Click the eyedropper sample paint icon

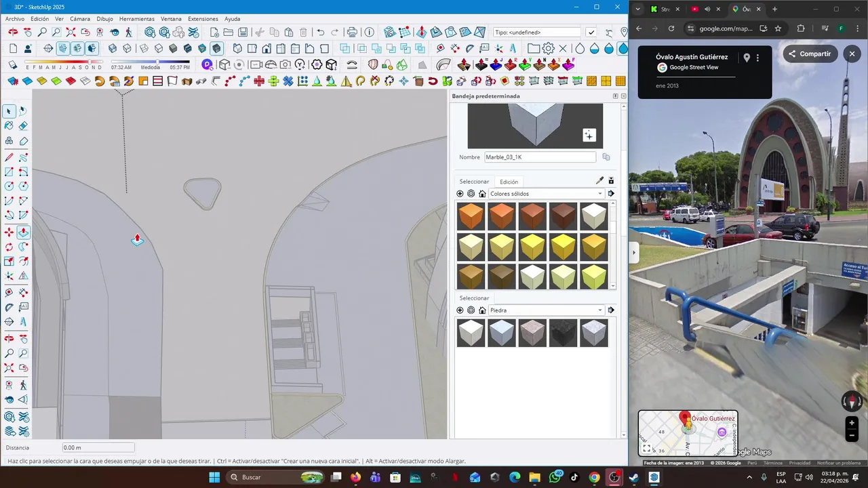599,181
